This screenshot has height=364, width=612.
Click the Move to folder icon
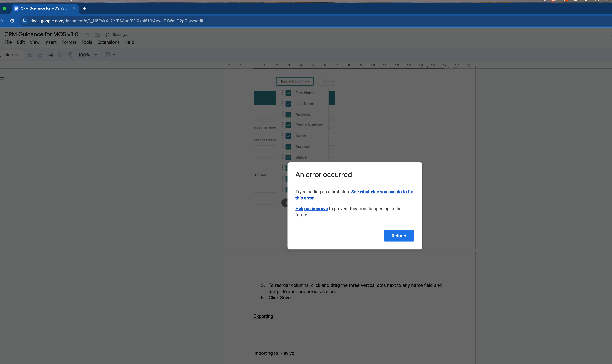click(x=97, y=35)
